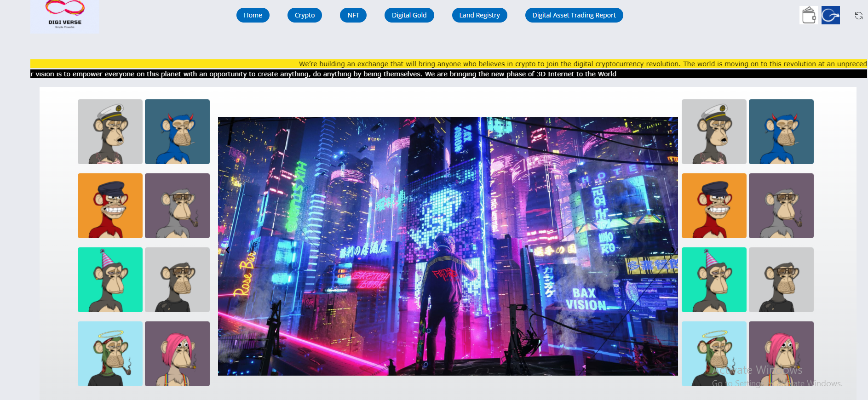
Task: Select captain-hat ape NFT in left grid
Action: tap(110, 131)
